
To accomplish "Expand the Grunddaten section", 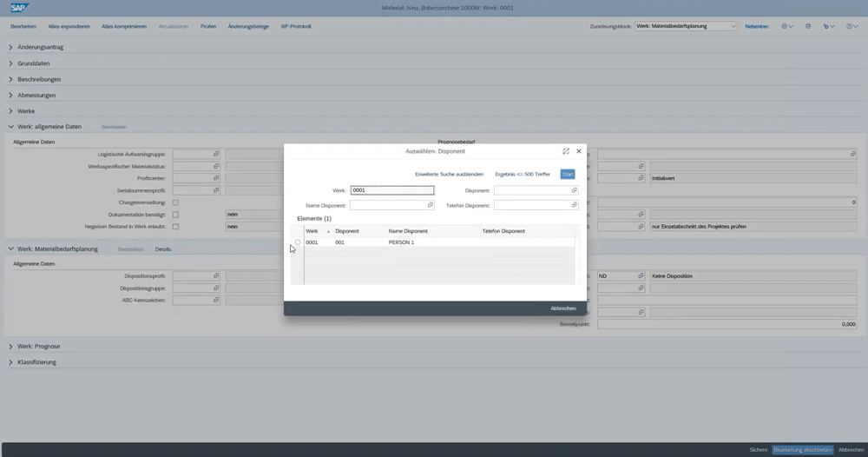I will pyautogui.click(x=10, y=63).
